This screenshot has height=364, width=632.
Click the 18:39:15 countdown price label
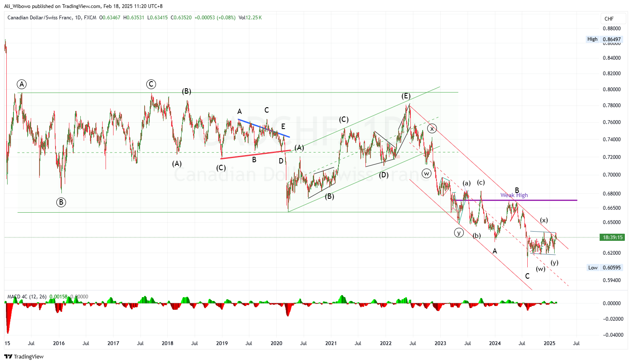(x=612, y=237)
